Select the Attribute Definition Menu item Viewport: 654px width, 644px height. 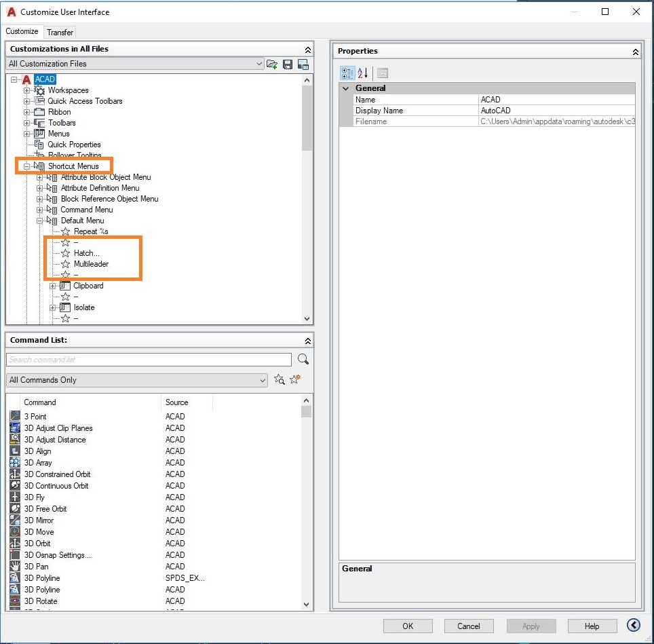pos(100,188)
